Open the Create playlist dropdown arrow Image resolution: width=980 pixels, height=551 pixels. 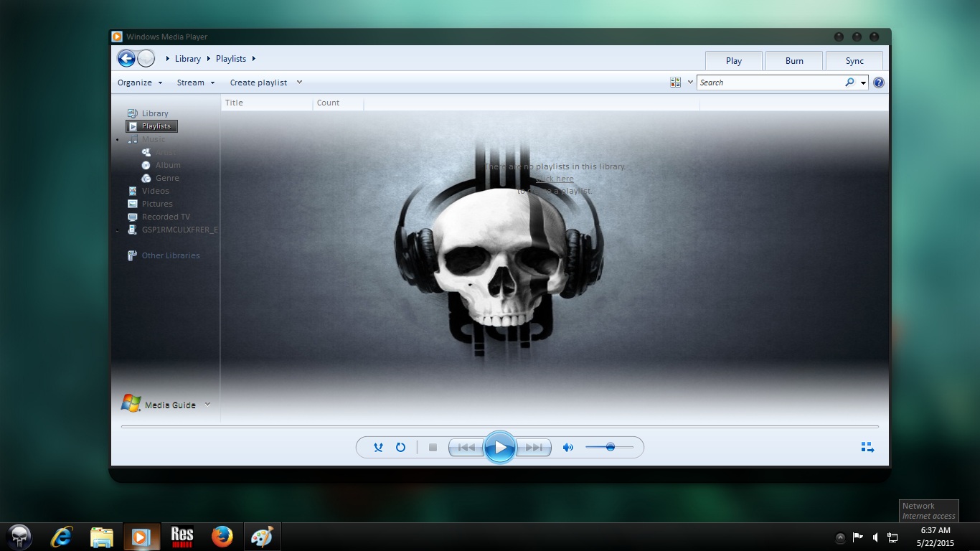click(x=299, y=83)
